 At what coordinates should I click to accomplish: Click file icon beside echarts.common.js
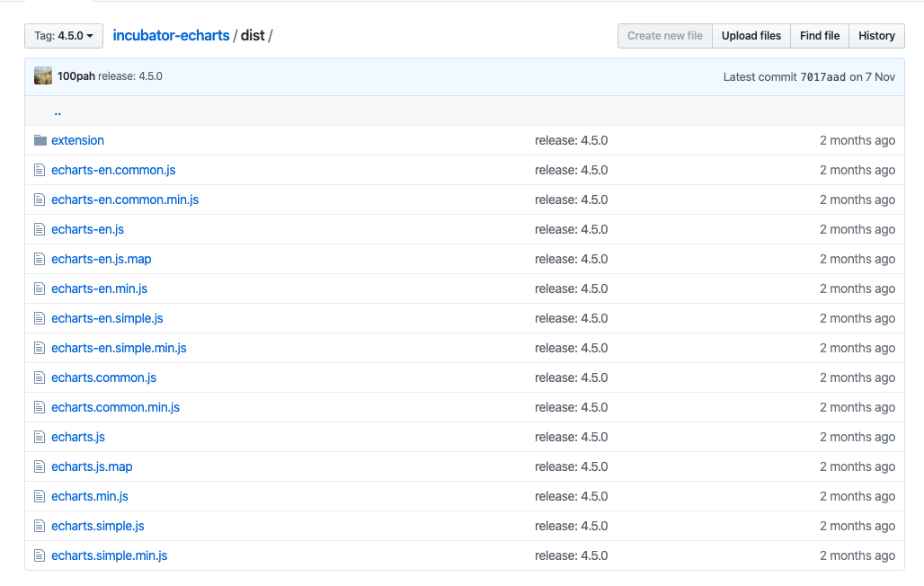pyautogui.click(x=40, y=377)
